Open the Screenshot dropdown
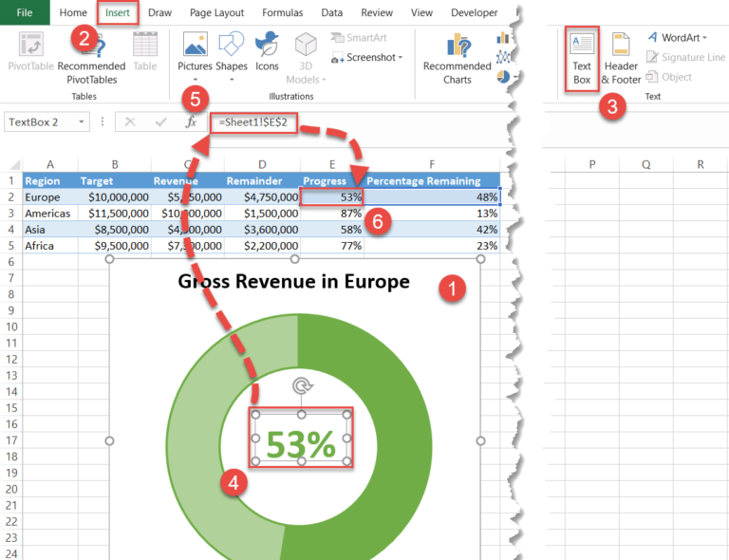Image resolution: width=729 pixels, height=560 pixels. (368, 58)
